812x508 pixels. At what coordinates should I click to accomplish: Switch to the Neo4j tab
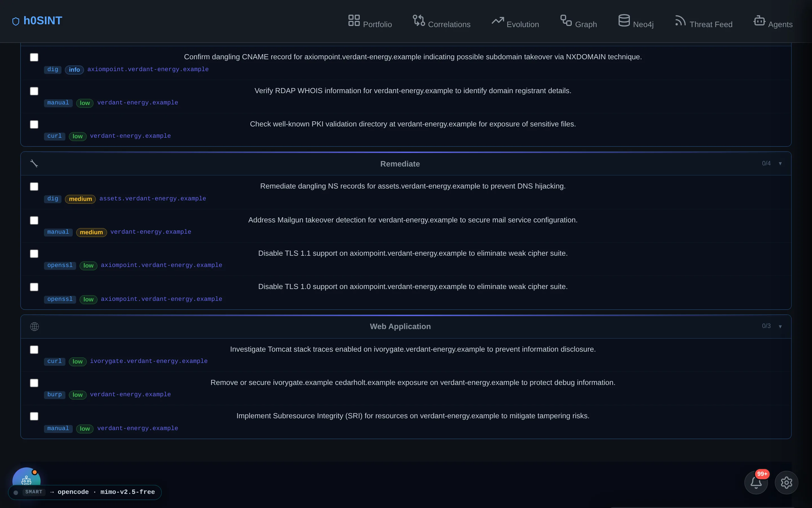click(636, 21)
